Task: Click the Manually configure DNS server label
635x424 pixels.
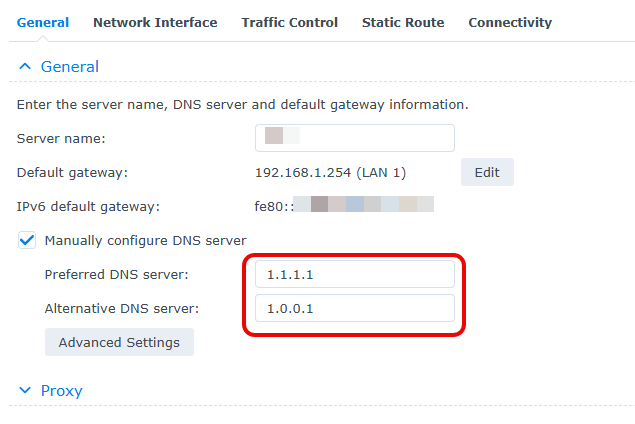Action: click(x=146, y=240)
